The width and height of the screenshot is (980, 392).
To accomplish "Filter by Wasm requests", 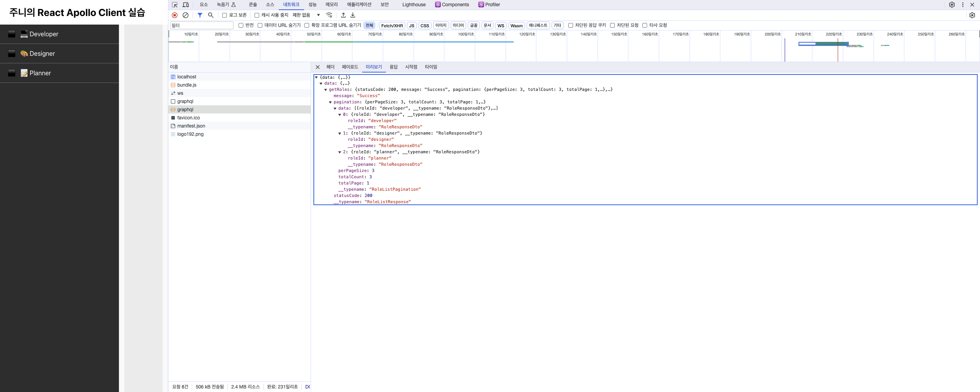I will click(x=517, y=26).
